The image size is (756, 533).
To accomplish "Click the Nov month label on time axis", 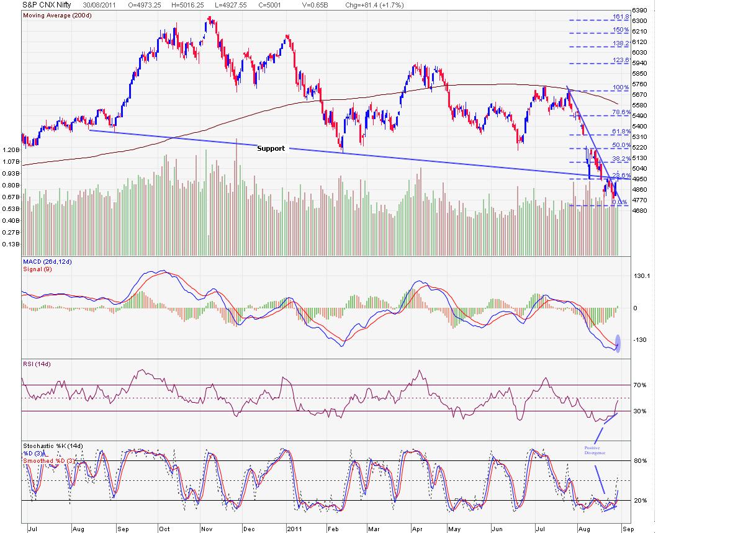I will [207, 529].
